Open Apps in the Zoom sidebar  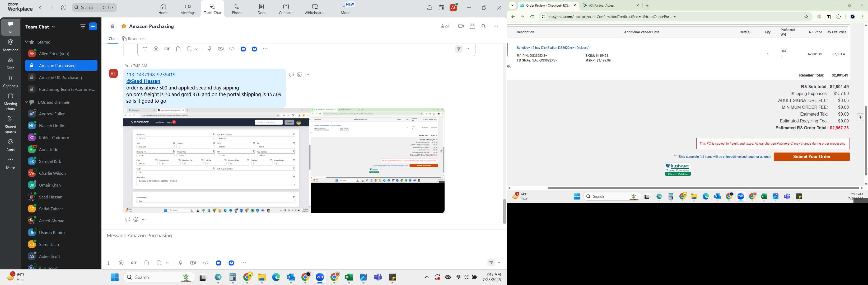[11, 145]
